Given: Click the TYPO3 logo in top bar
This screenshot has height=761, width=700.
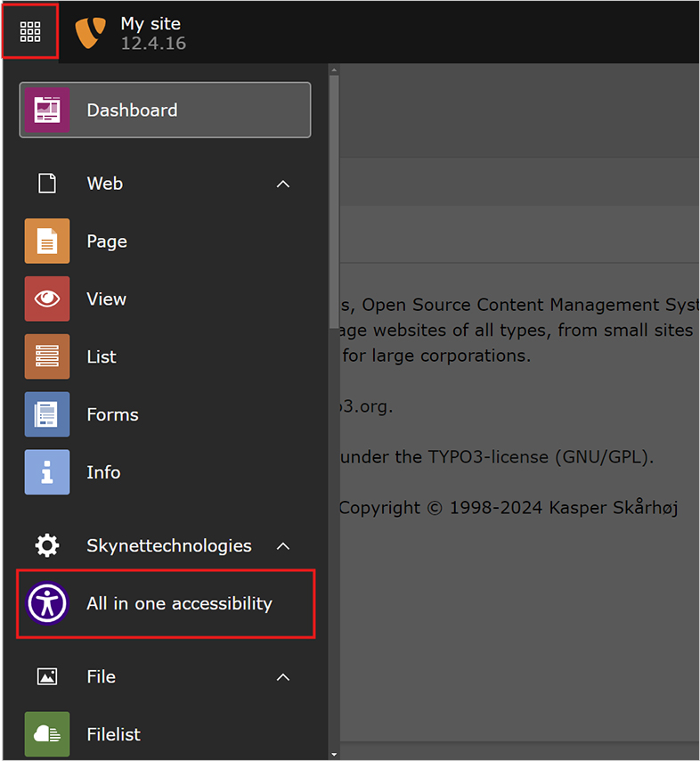Looking at the screenshot, I should click(x=90, y=32).
